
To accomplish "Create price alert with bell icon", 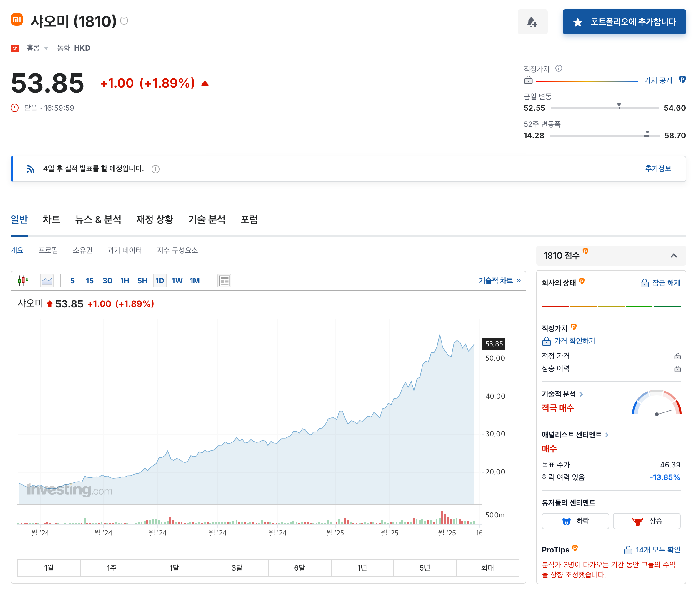I will tap(532, 22).
